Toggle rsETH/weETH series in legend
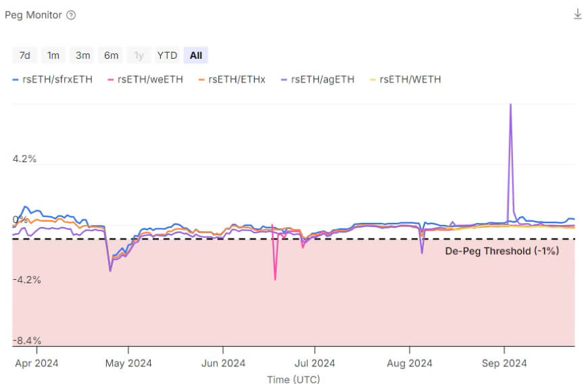Viewport: 584px width, 392px height. (149, 80)
